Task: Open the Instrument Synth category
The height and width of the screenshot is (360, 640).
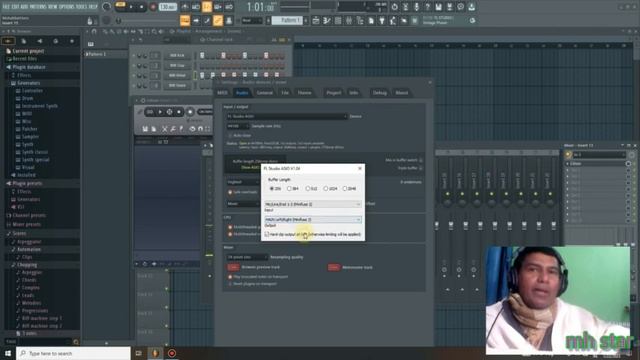Action: [39, 106]
